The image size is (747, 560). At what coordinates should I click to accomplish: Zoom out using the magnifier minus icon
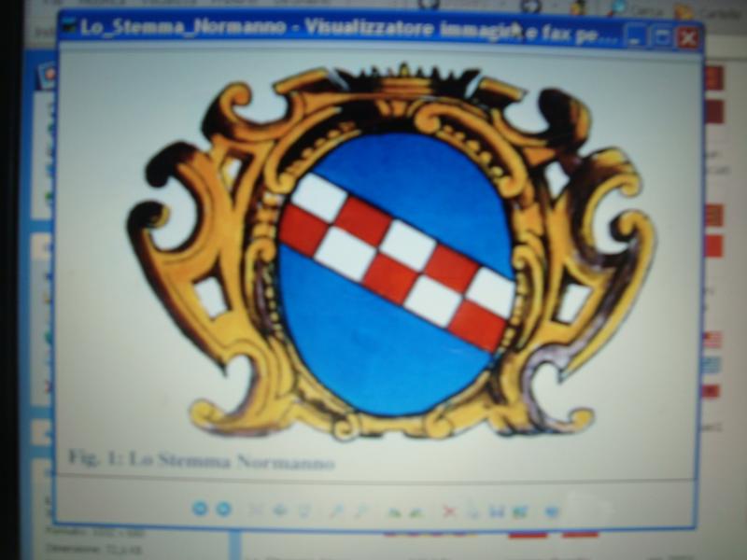[361, 511]
